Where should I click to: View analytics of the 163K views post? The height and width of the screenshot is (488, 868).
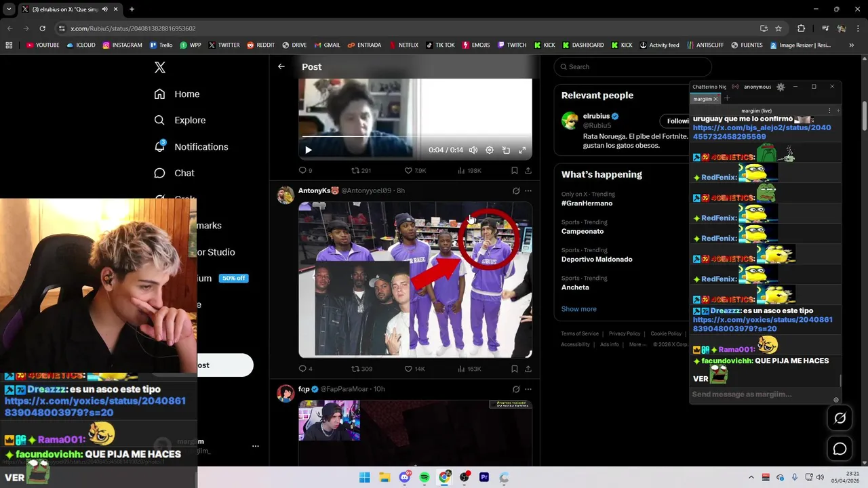coord(469,369)
